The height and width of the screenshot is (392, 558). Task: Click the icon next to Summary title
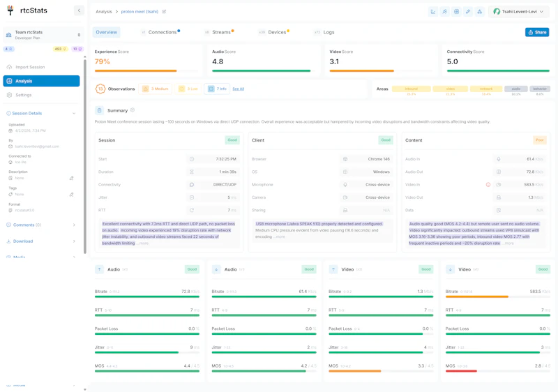pos(133,110)
